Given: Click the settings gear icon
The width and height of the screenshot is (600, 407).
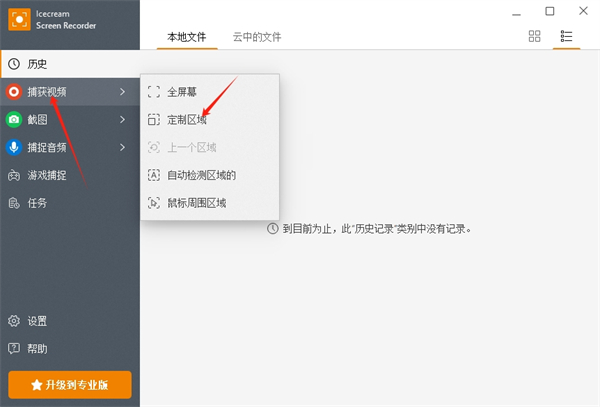Looking at the screenshot, I should point(14,321).
